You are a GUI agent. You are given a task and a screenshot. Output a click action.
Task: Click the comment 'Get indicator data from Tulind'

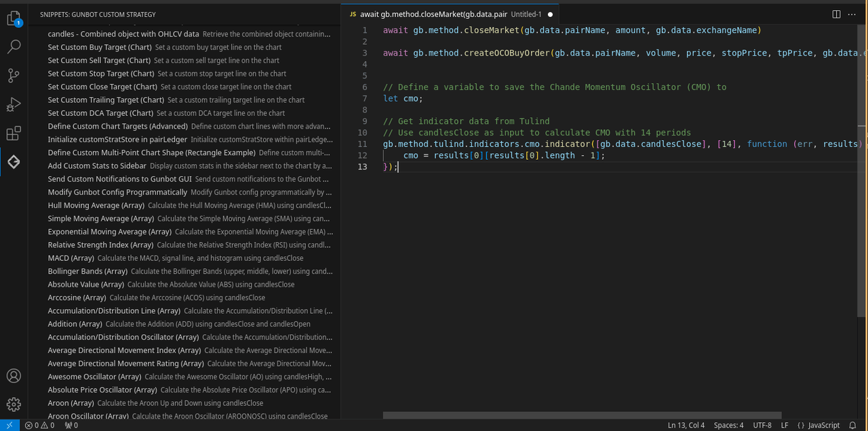(467, 121)
